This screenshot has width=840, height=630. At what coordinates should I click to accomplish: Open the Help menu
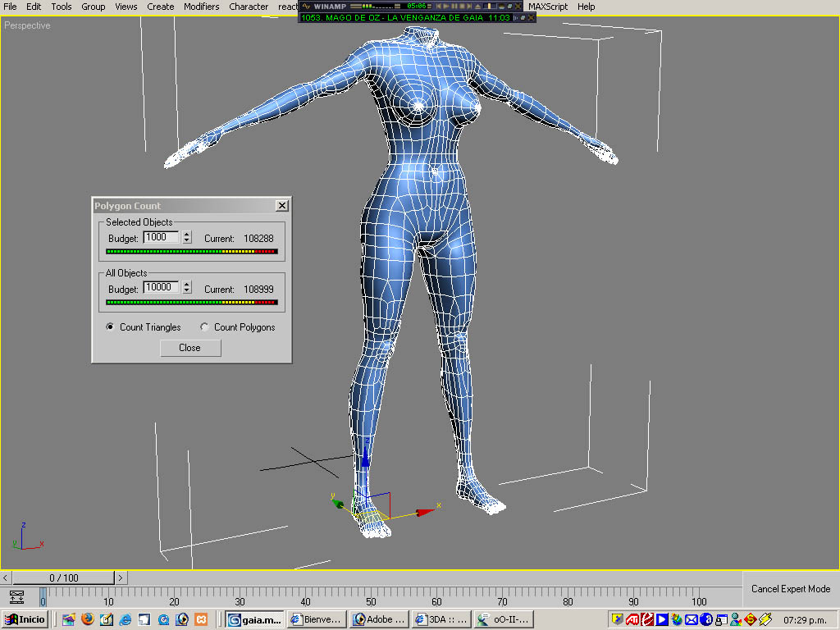586,7
